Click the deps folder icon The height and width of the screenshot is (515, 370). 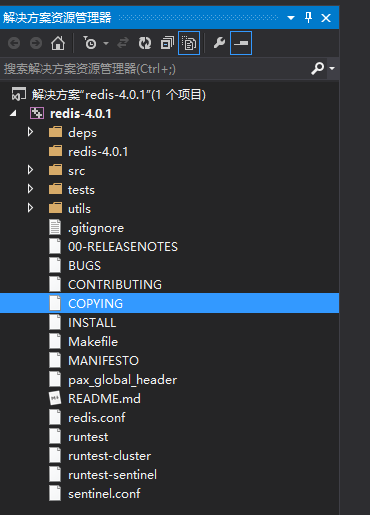[x=55, y=132]
